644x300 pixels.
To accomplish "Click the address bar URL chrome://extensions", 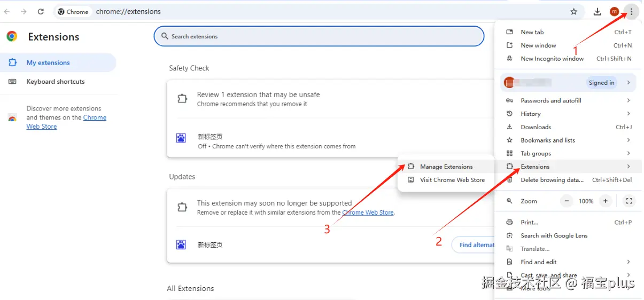I will tap(128, 11).
